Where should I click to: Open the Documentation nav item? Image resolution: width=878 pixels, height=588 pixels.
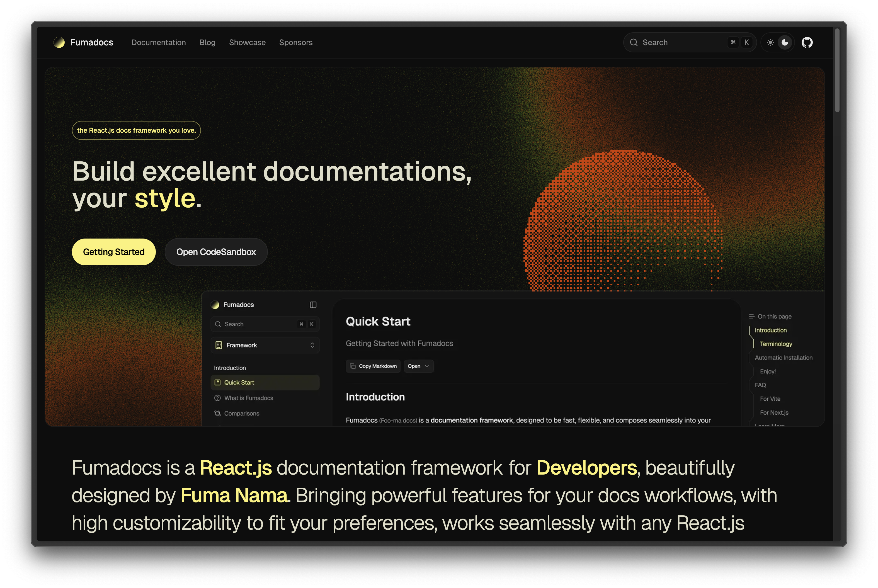(x=158, y=42)
